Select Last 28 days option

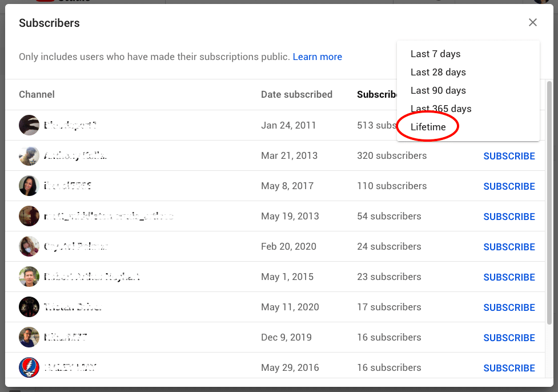[438, 72]
